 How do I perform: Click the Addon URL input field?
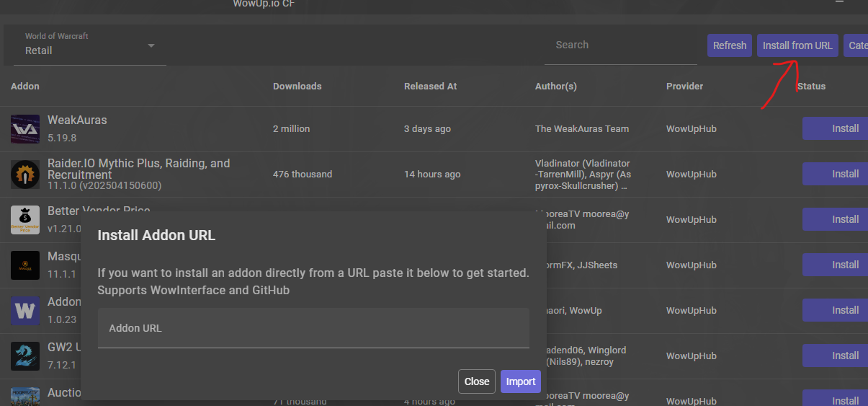[313, 328]
